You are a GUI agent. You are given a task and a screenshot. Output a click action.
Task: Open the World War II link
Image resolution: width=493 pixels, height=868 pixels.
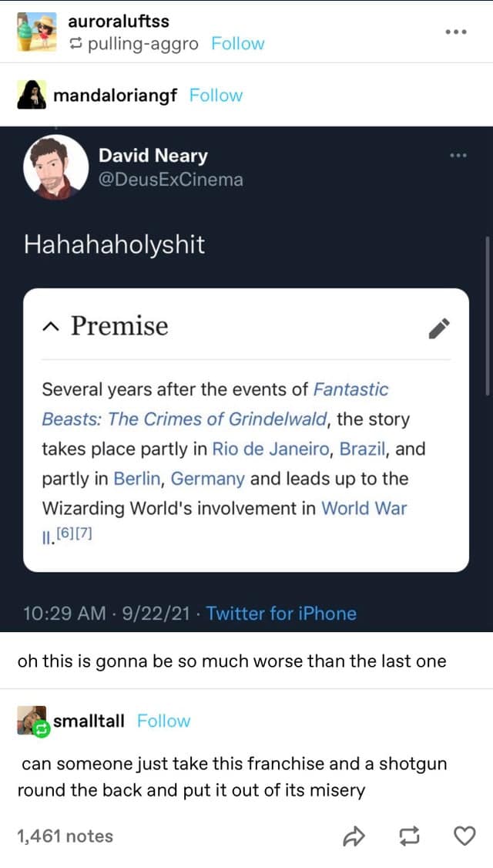point(363,509)
